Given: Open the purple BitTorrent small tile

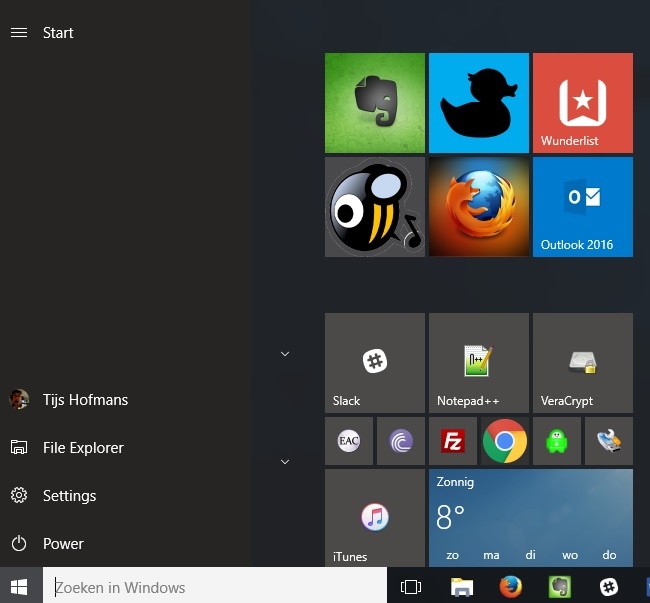Looking at the screenshot, I should tap(401, 441).
